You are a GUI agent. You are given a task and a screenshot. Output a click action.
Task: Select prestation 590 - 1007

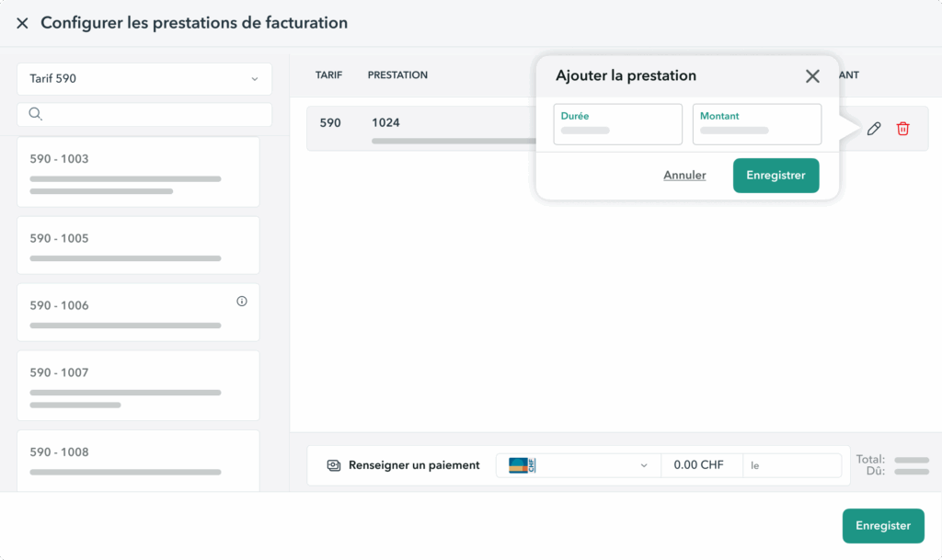pos(138,385)
